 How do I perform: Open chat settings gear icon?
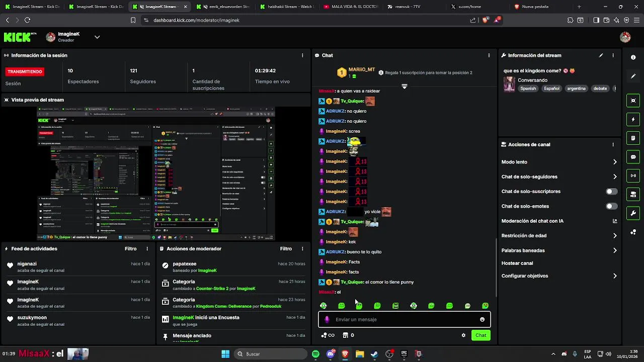tap(463, 335)
